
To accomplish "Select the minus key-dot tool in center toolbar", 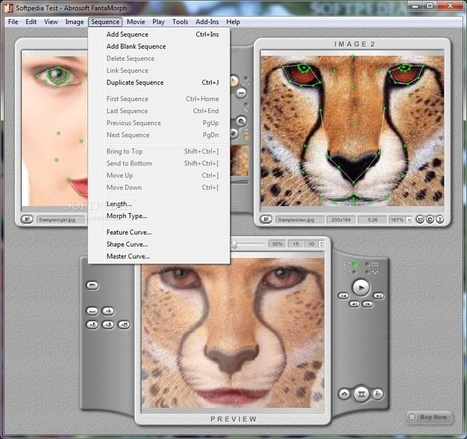I will (x=241, y=93).
